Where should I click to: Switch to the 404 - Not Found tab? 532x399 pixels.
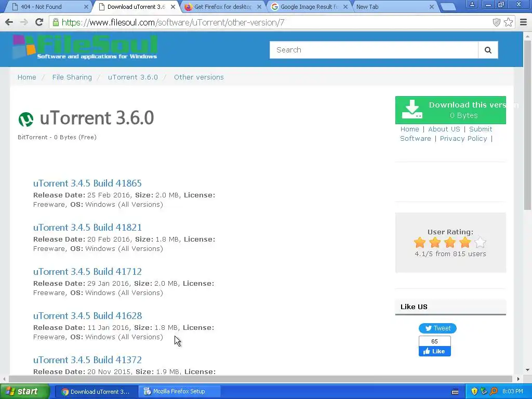[x=47, y=7]
